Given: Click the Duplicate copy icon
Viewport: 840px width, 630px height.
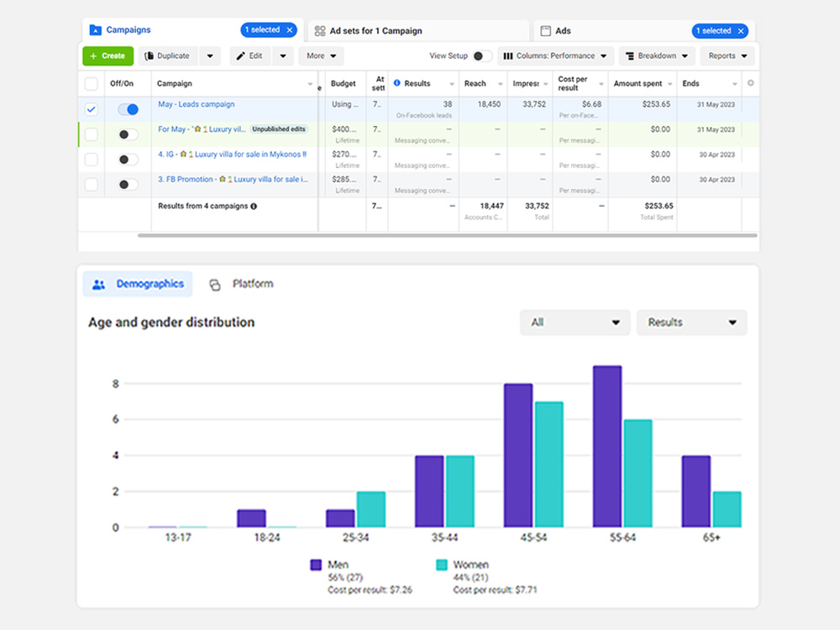Looking at the screenshot, I should (149, 55).
